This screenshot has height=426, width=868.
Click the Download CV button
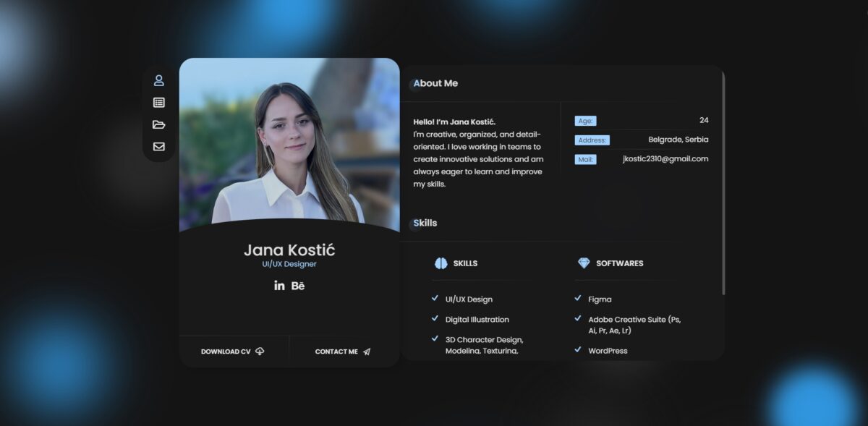233,352
